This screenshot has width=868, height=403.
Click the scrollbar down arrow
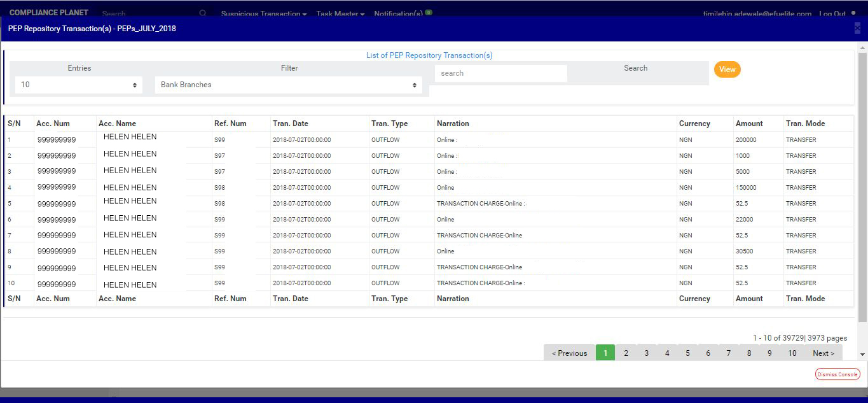tap(862, 354)
